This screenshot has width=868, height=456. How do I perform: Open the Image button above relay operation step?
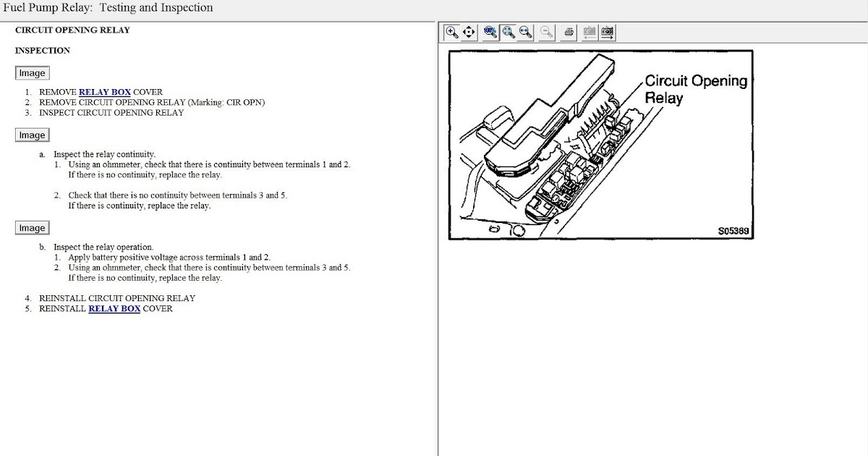pyautogui.click(x=32, y=228)
